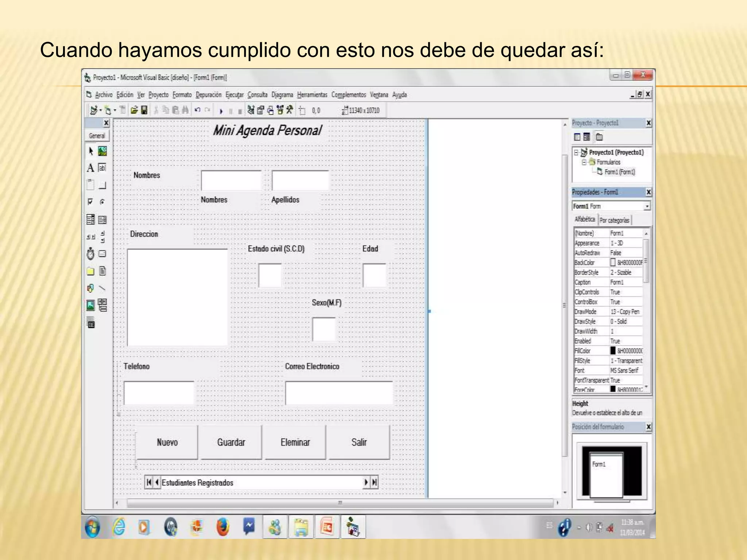Click the Guardar button on form
747x560 pixels.
click(231, 442)
